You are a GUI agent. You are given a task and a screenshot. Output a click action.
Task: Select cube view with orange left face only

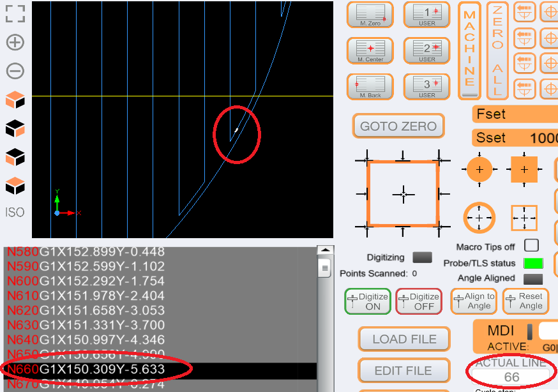click(x=15, y=157)
